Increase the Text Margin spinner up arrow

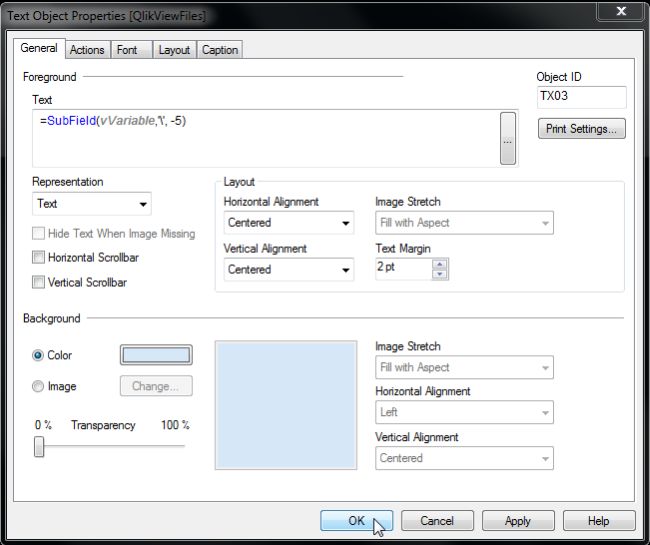440,264
